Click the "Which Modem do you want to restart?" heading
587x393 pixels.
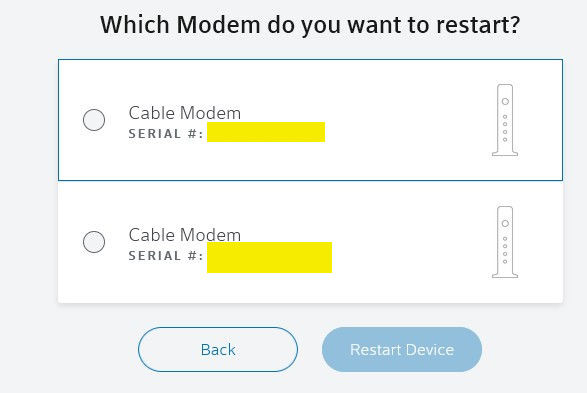[310, 25]
